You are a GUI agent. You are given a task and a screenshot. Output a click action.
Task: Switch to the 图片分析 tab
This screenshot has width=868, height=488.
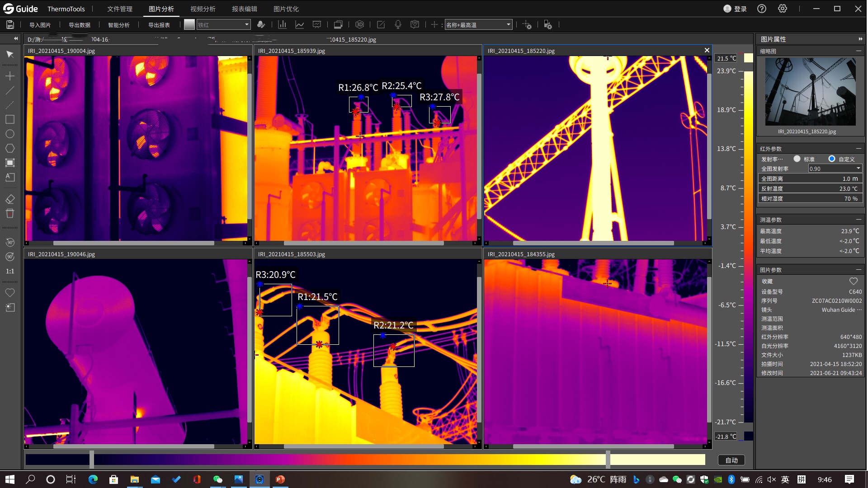(x=161, y=9)
